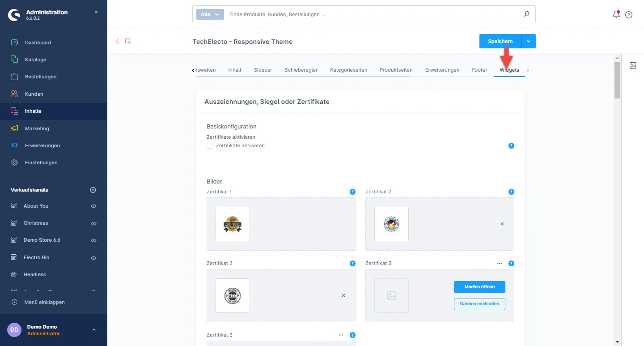Click the back arrow beside theme title
The width and height of the screenshot is (644, 346).
(118, 41)
